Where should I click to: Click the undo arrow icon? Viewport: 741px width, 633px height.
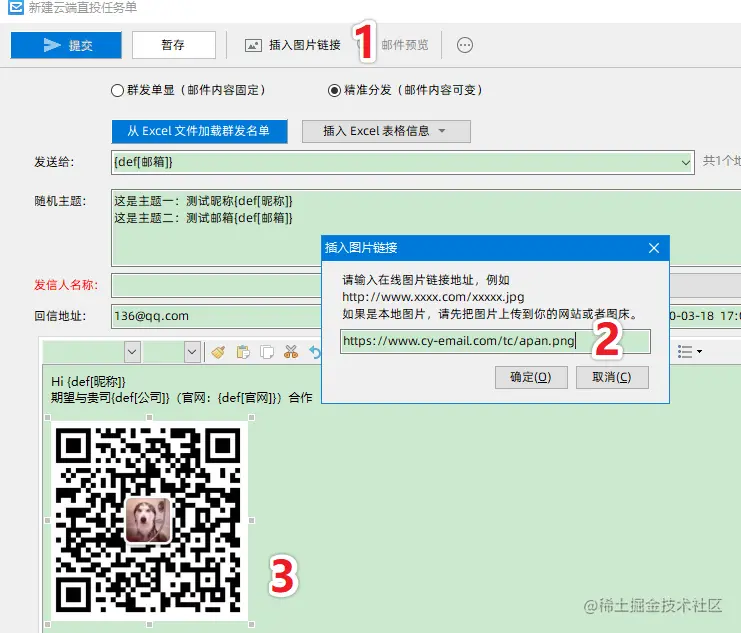(315, 352)
